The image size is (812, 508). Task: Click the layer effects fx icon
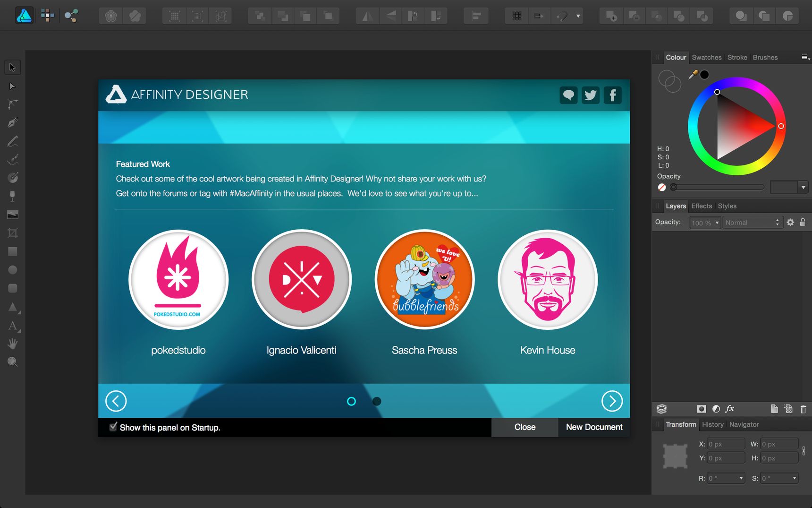pyautogui.click(x=729, y=409)
